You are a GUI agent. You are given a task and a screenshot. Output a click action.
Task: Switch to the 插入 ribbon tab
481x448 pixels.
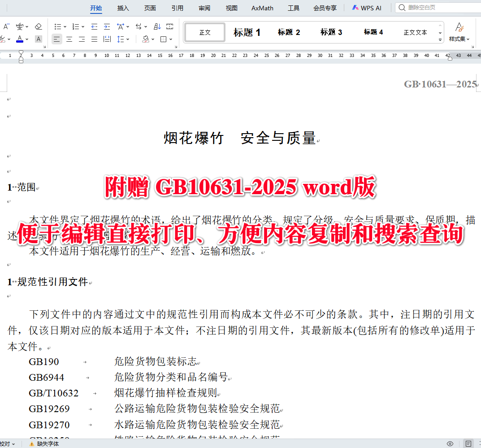pyautogui.click(x=123, y=8)
